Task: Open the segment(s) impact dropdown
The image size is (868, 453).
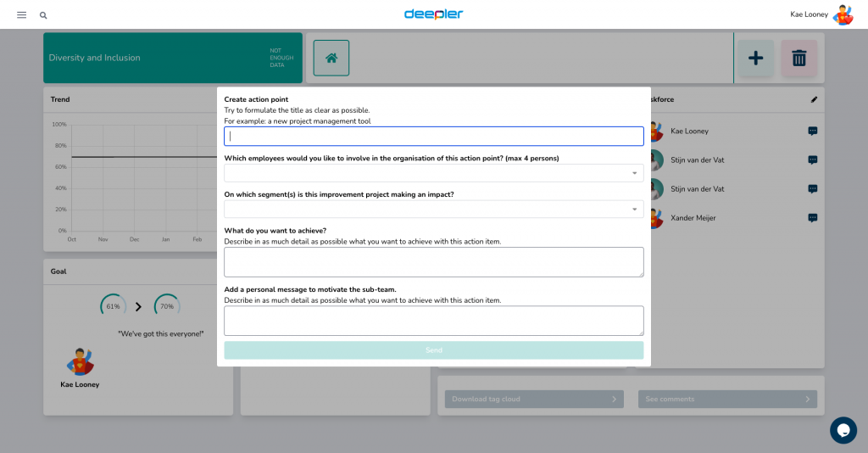Action: coord(433,210)
